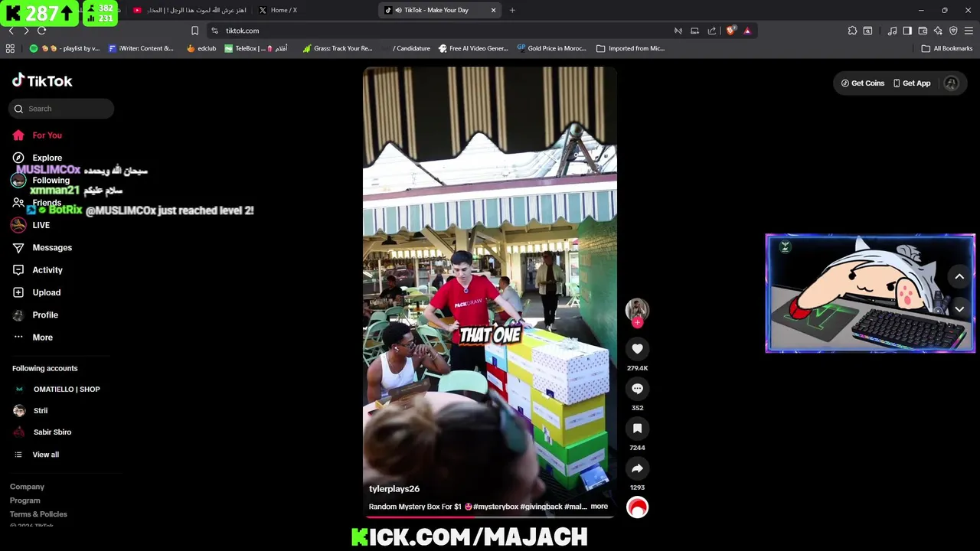This screenshot has height=551, width=980.
Task: Go forward in browser
Action: [26, 31]
